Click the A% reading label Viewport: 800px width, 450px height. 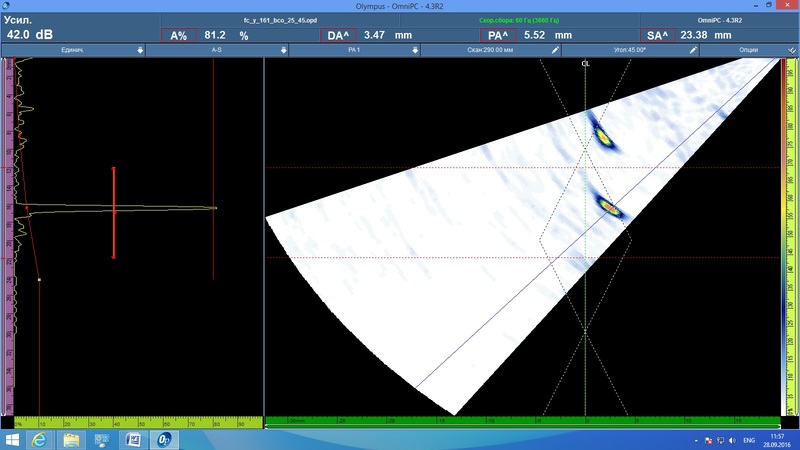[x=178, y=35]
